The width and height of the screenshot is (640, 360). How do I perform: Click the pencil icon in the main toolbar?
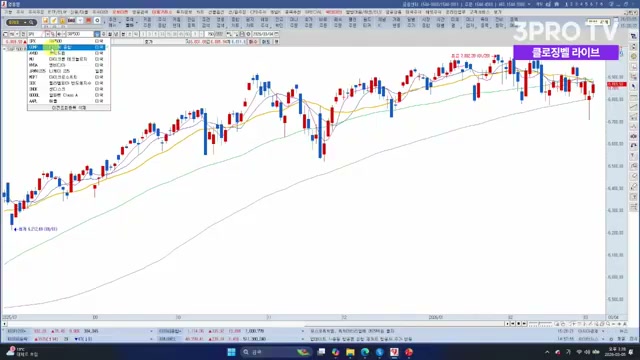pyautogui.click(x=54, y=20)
